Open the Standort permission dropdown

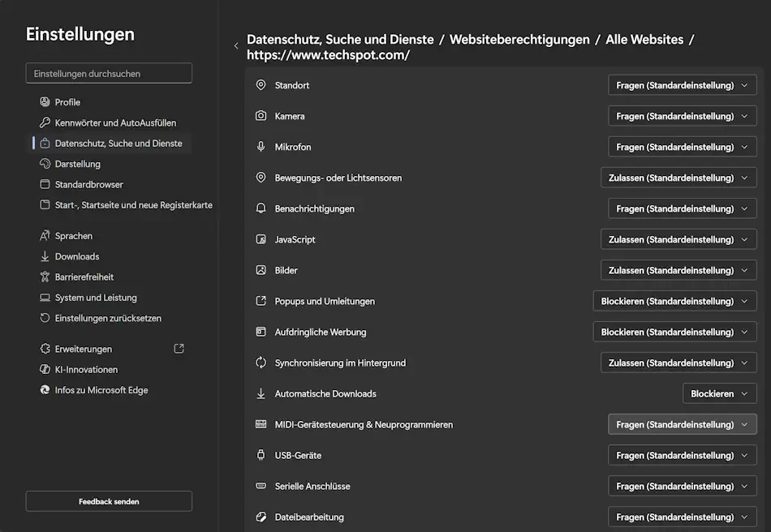coord(682,84)
